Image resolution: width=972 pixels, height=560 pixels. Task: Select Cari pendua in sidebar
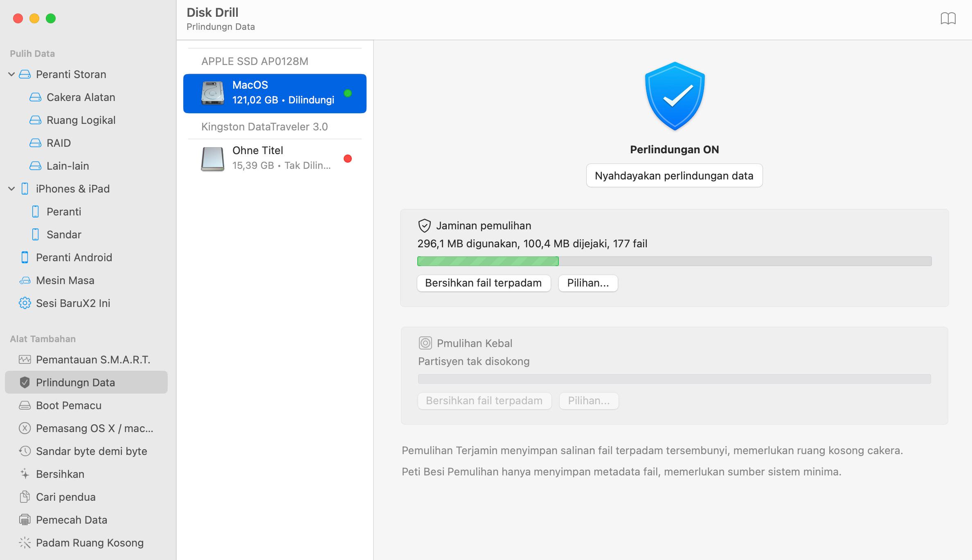coord(65,497)
